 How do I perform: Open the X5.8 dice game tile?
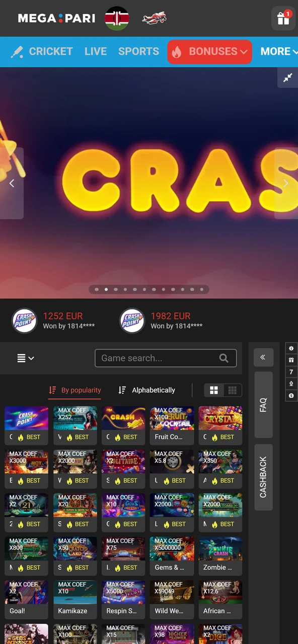(x=172, y=469)
